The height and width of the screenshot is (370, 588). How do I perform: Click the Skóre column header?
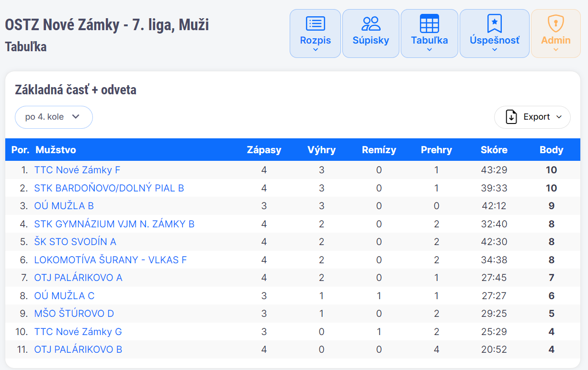[494, 150]
